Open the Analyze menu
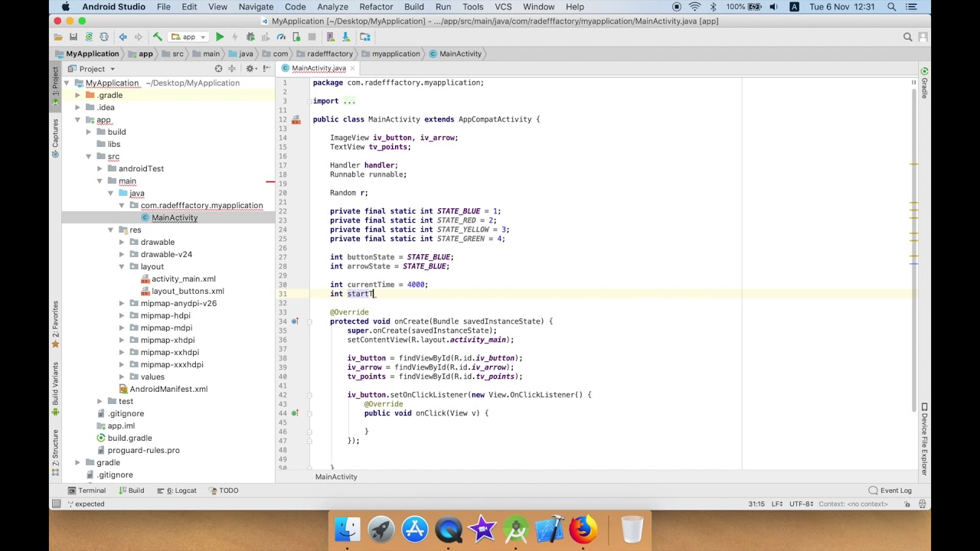The height and width of the screenshot is (551, 980). [332, 7]
